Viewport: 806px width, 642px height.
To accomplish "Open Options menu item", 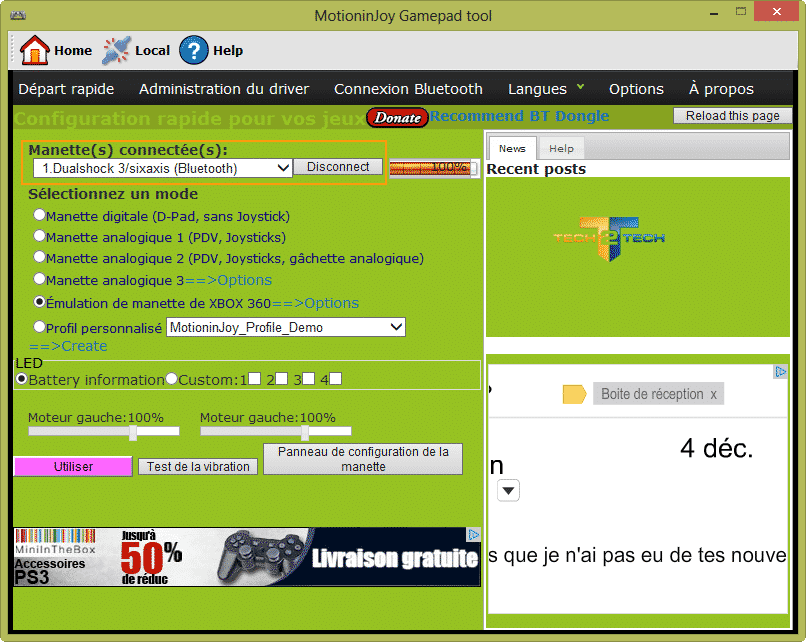I will (x=636, y=89).
